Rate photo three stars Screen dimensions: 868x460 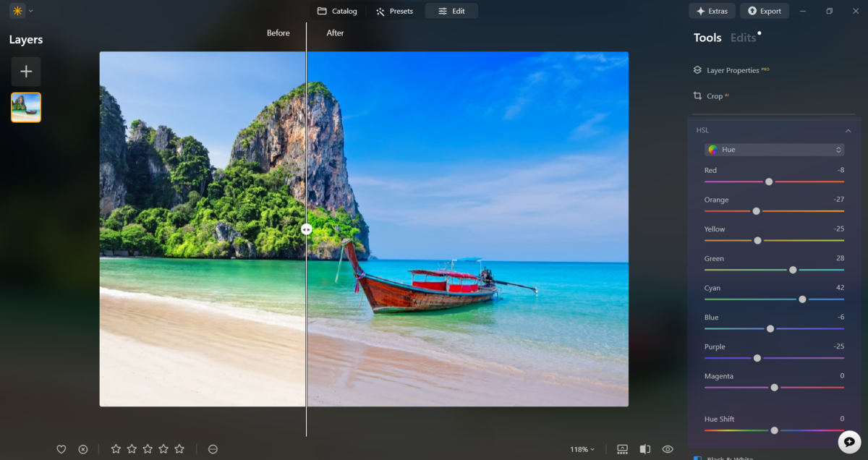point(148,449)
